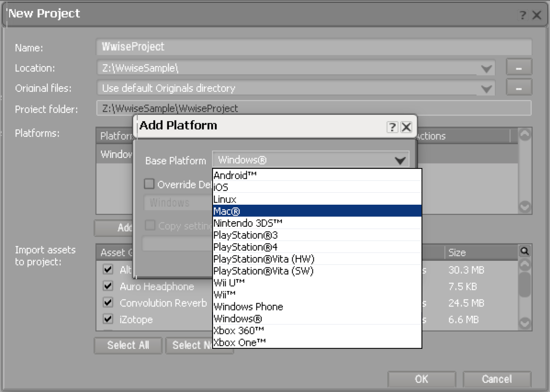This screenshot has width=550, height=392.
Task: Uncheck the Convolution Reverb checkbox
Action: (108, 302)
